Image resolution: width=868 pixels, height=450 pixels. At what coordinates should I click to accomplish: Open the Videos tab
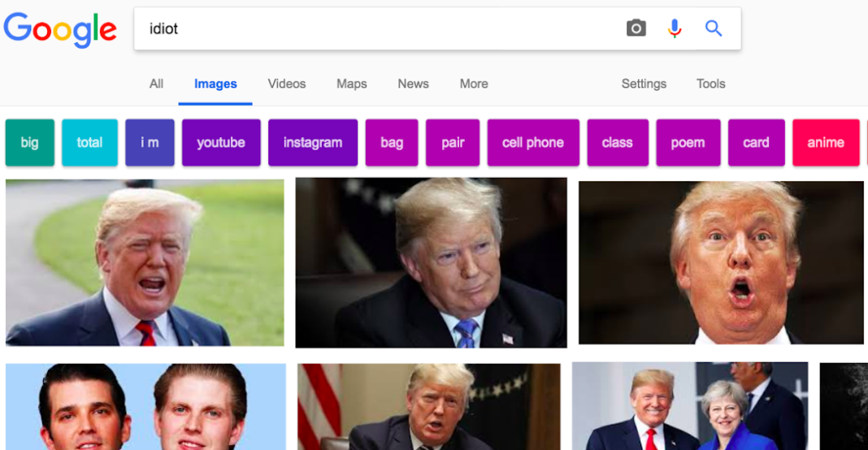pos(287,84)
